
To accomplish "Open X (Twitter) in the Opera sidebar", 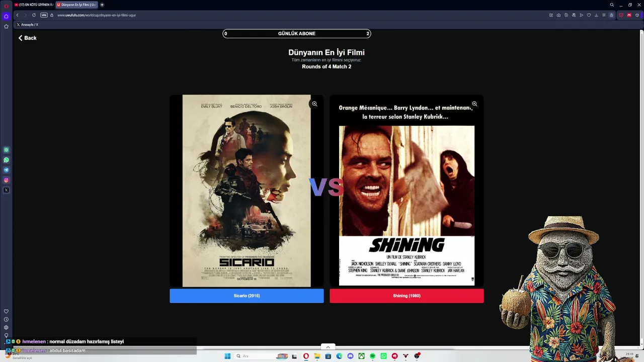I will point(6,190).
